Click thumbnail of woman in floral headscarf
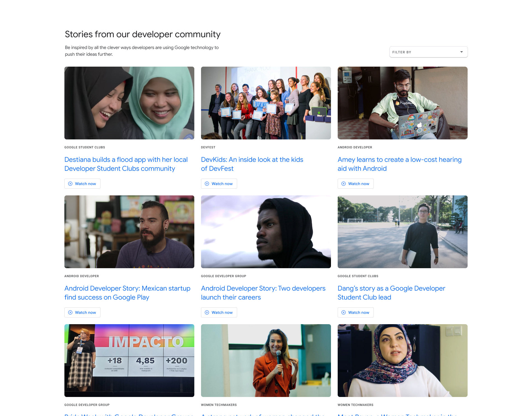The width and height of the screenshot is (532, 416). coord(403,361)
